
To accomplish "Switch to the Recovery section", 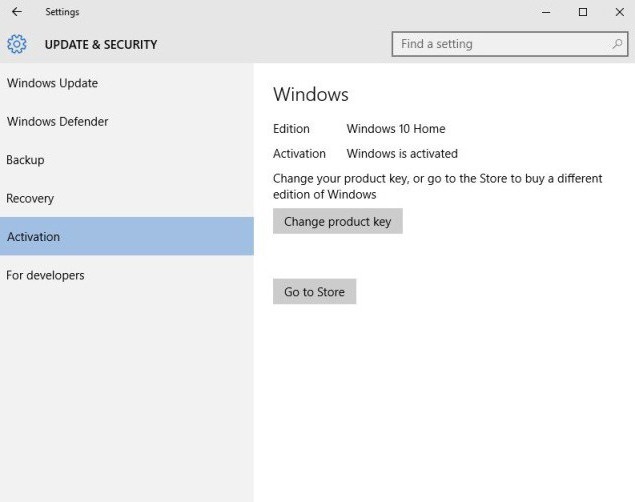I will point(30,198).
